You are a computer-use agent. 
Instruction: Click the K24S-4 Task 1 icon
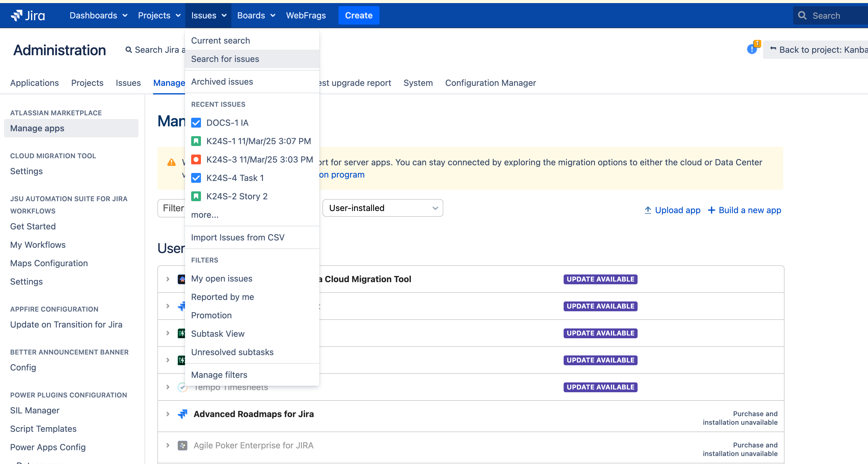click(x=196, y=178)
